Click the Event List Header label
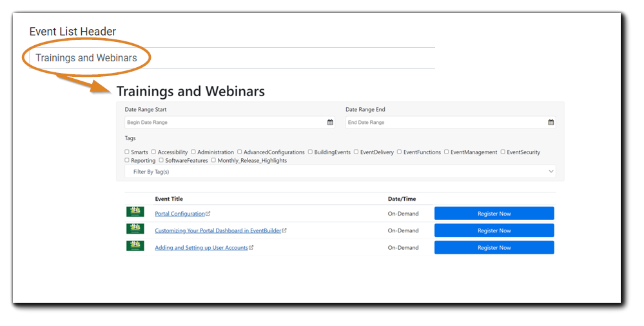The height and width of the screenshot is (326, 644). pos(73,31)
